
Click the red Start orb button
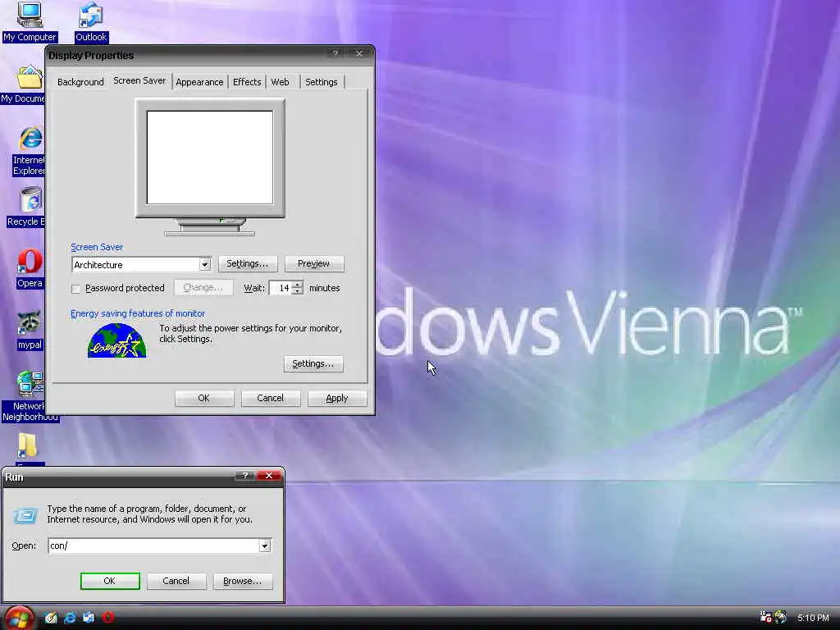20,618
